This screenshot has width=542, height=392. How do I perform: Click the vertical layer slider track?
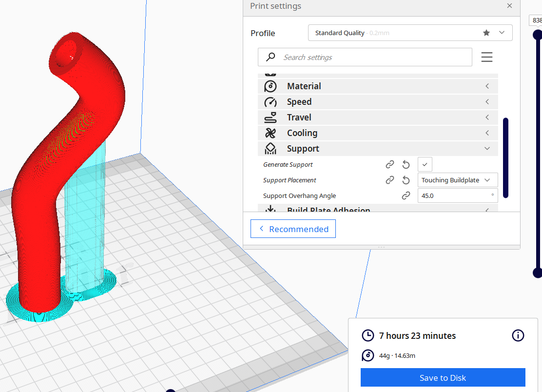point(538,154)
